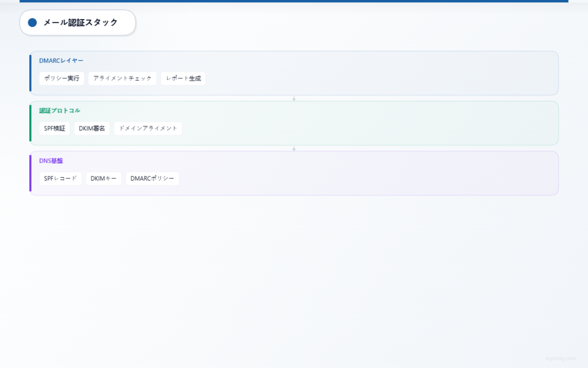Screen dimensions: 588x368
Task: Expand the DMARCレイヤー panel
Action: click(345, 73)
